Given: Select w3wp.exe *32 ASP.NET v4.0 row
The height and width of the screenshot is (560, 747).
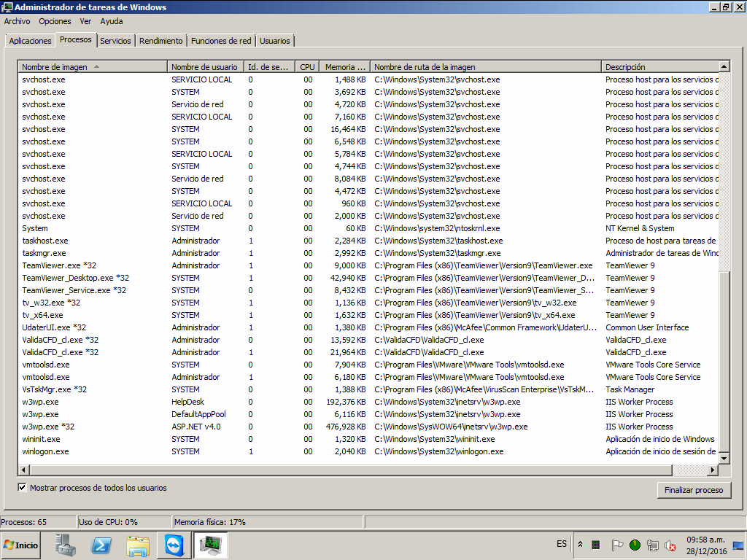Looking at the screenshot, I should pyautogui.click(x=368, y=427).
